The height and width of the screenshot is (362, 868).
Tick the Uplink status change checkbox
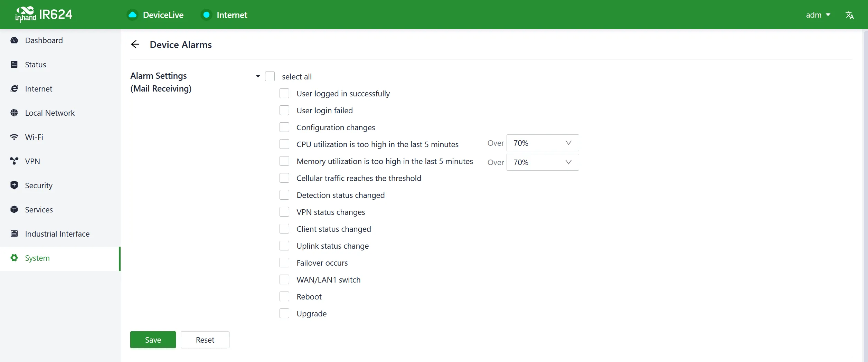284,246
